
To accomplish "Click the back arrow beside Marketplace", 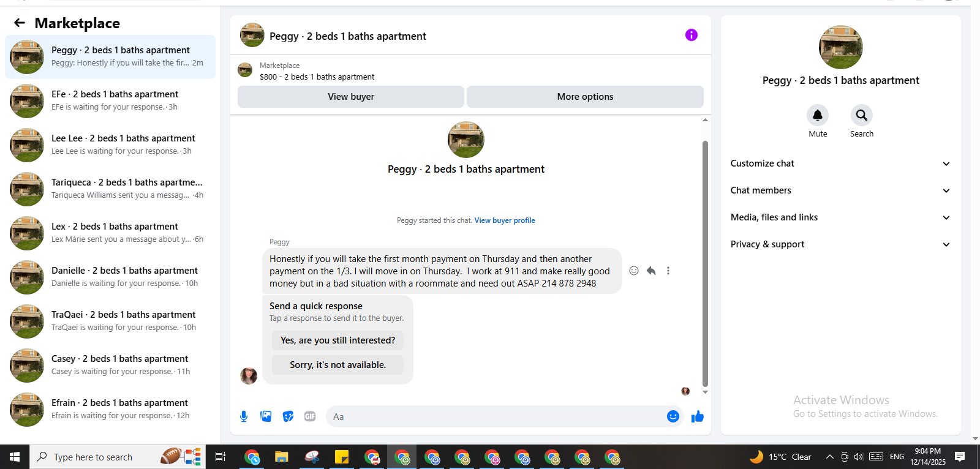I will pos(20,23).
